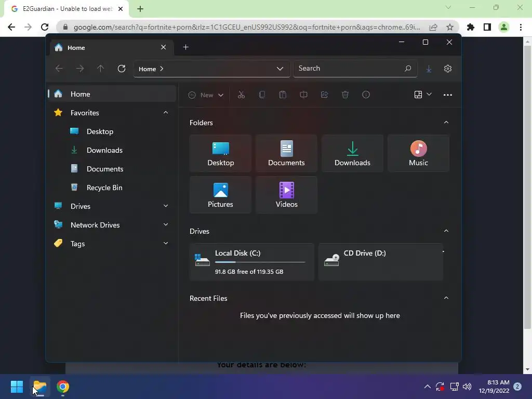Open the layout view options dropdown
532x399 pixels.
click(423, 95)
